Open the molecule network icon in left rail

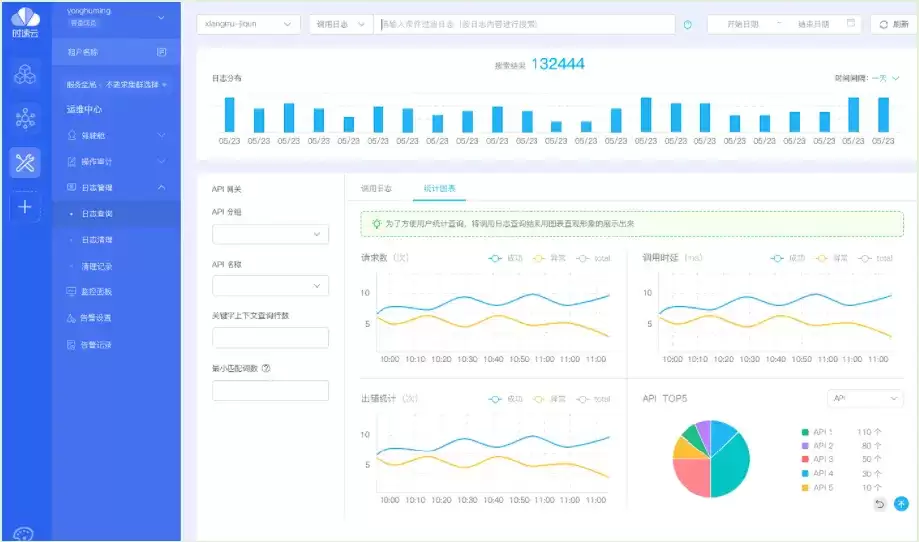(x=25, y=118)
